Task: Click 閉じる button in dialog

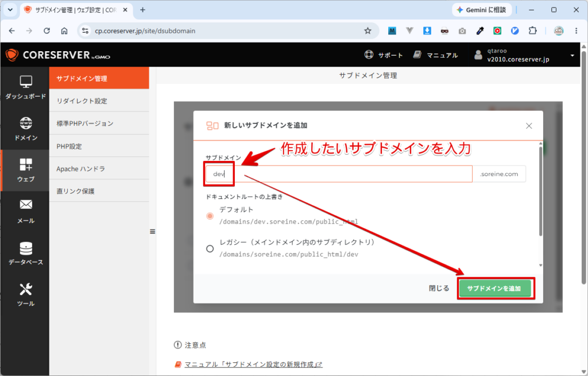Action: (439, 288)
